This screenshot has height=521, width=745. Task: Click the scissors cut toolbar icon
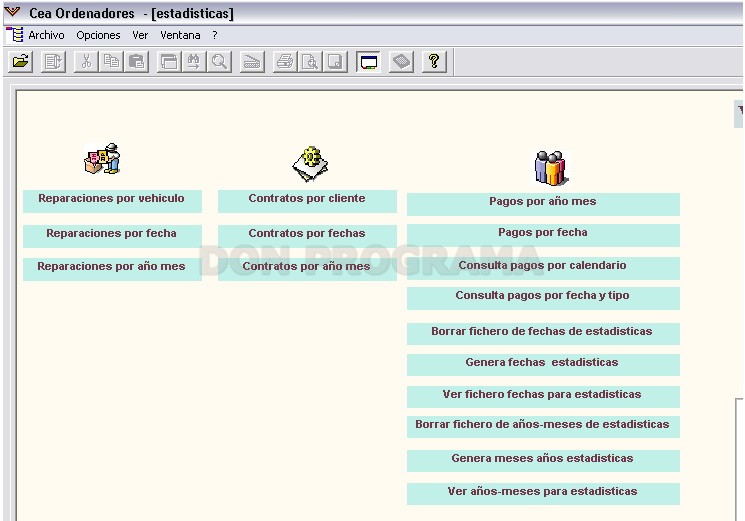pos(86,62)
